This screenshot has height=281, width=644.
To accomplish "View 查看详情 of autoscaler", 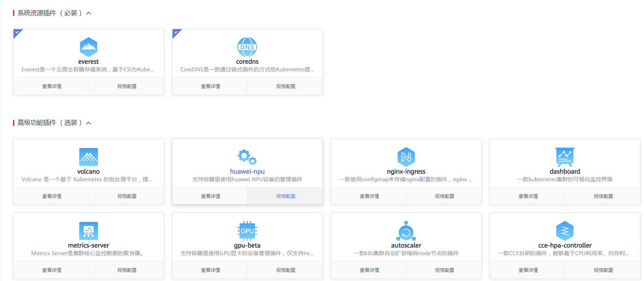I will click(x=369, y=270).
